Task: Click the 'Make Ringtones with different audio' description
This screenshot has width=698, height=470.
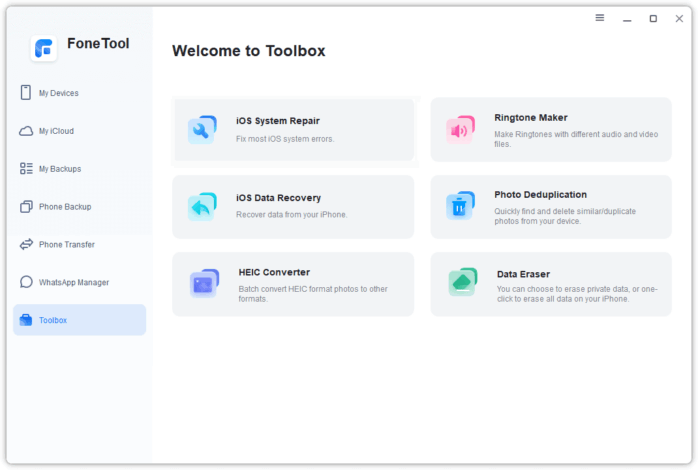Action: pos(576,139)
